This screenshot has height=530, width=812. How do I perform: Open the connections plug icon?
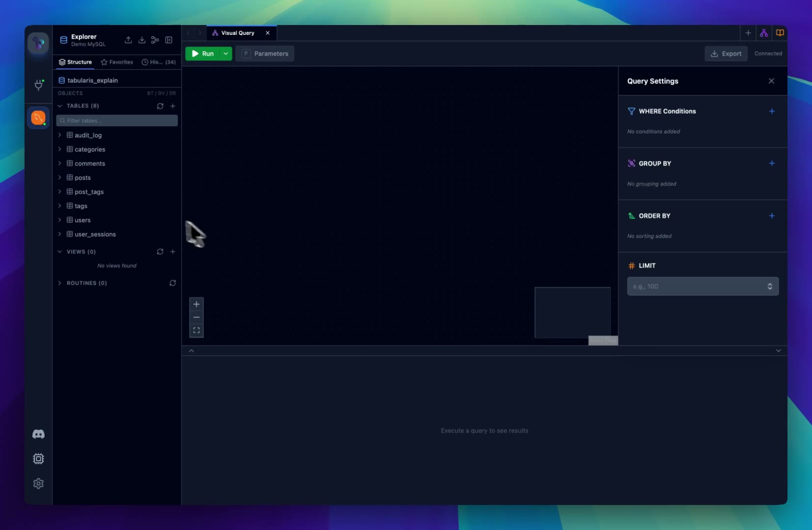point(38,85)
